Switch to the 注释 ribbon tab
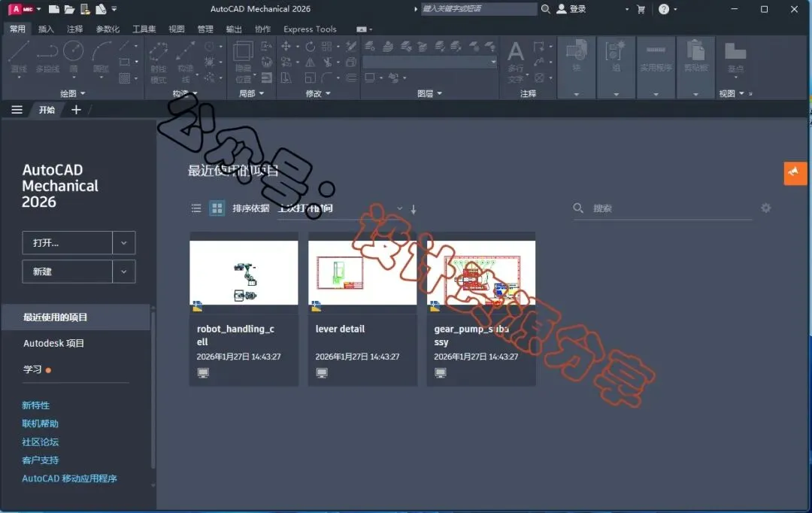The width and height of the screenshot is (812, 513). pyautogui.click(x=74, y=29)
